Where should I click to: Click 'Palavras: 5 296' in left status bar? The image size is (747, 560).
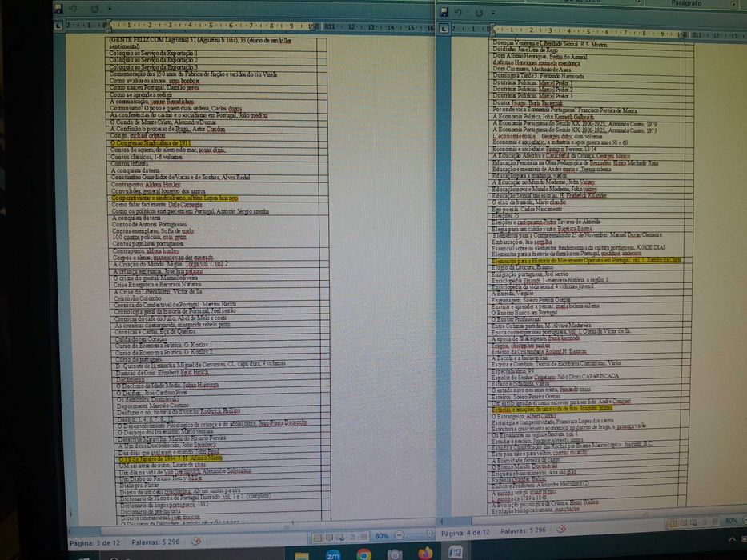point(155,542)
